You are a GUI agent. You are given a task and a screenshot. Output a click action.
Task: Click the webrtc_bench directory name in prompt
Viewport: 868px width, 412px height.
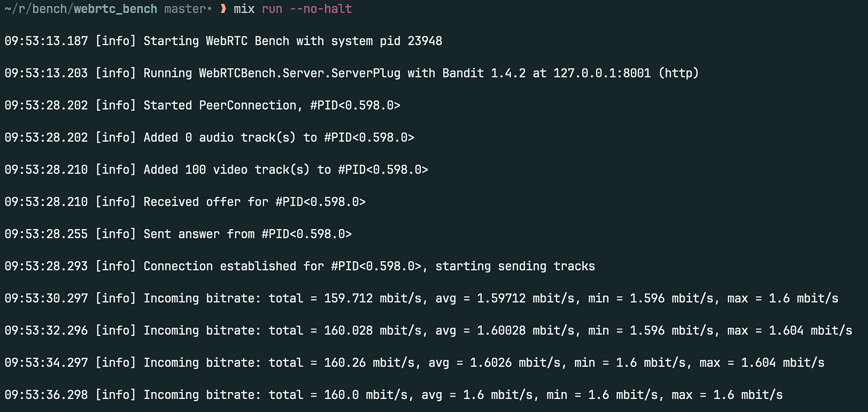click(x=116, y=9)
